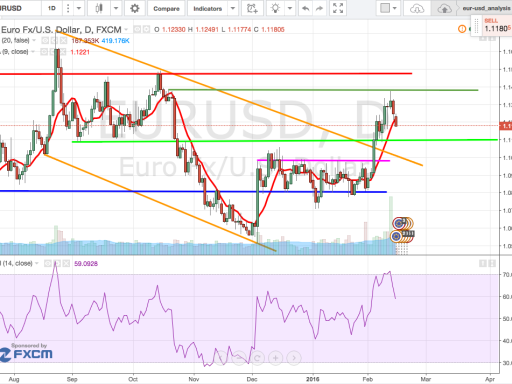Select the 1D interval
Image resolution: width=512 pixels, height=384 pixels.
(x=52, y=8)
